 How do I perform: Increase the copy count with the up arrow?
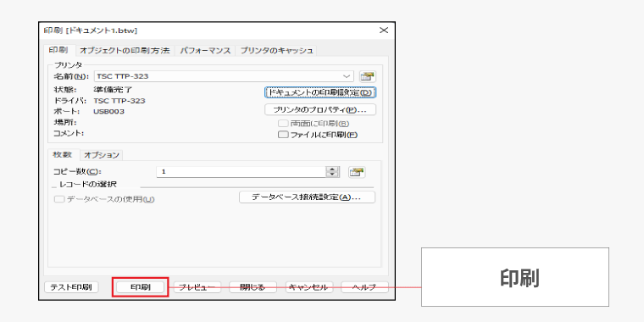point(332,169)
